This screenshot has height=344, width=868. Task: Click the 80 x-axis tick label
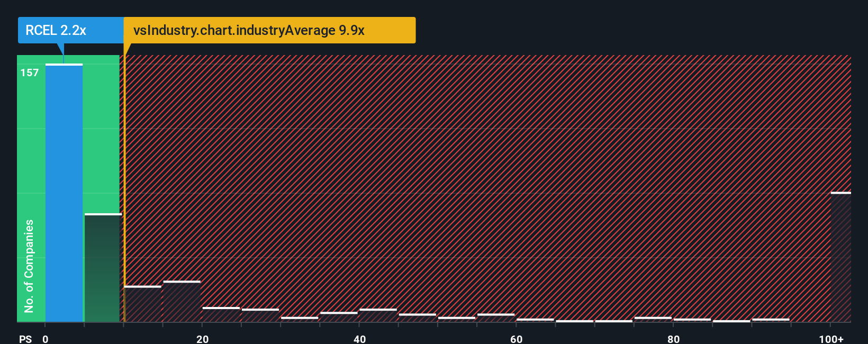coord(673,339)
